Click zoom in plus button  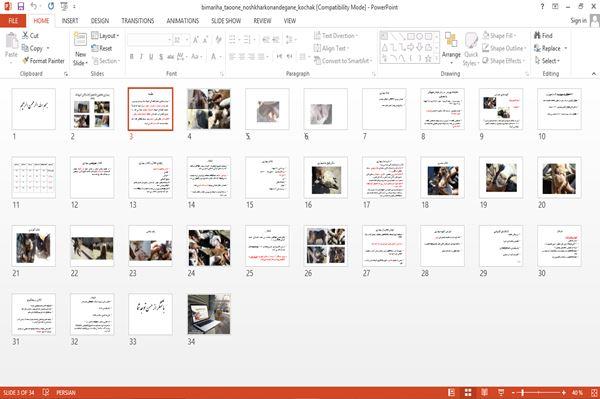pyautogui.click(x=564, y=392)
